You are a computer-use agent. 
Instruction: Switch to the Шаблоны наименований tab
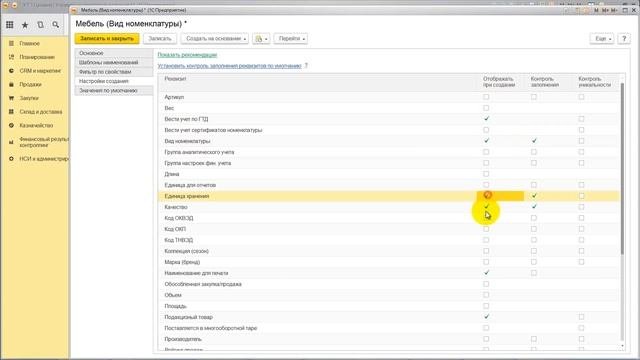pos(114,62)
